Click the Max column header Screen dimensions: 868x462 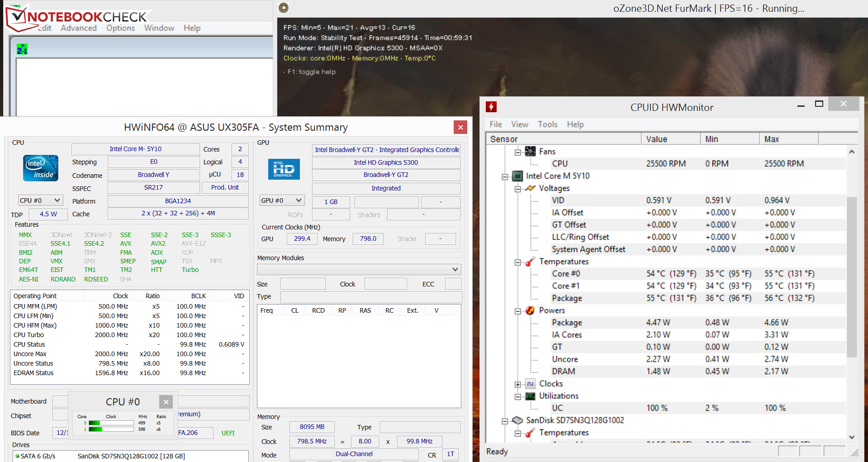(789, 139)
